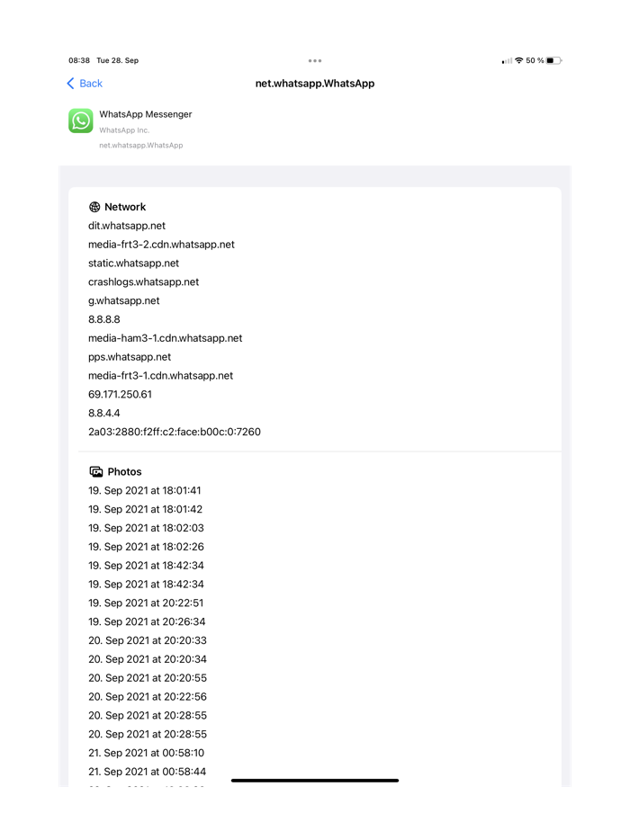Tap the three-dots indicator at top center
The image size is (630, 840).
tap(314, 60)
